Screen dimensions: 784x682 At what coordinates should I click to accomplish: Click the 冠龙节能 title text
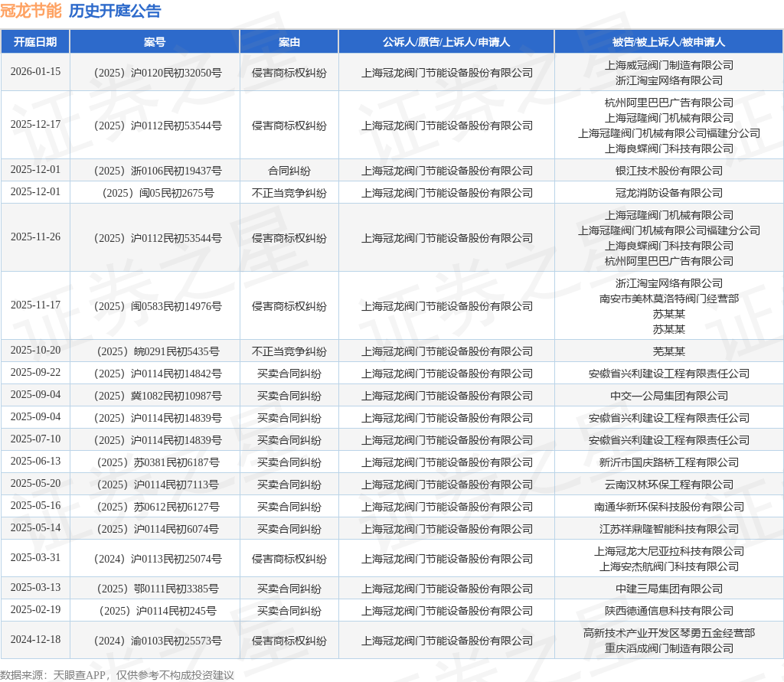pos(31,11)
